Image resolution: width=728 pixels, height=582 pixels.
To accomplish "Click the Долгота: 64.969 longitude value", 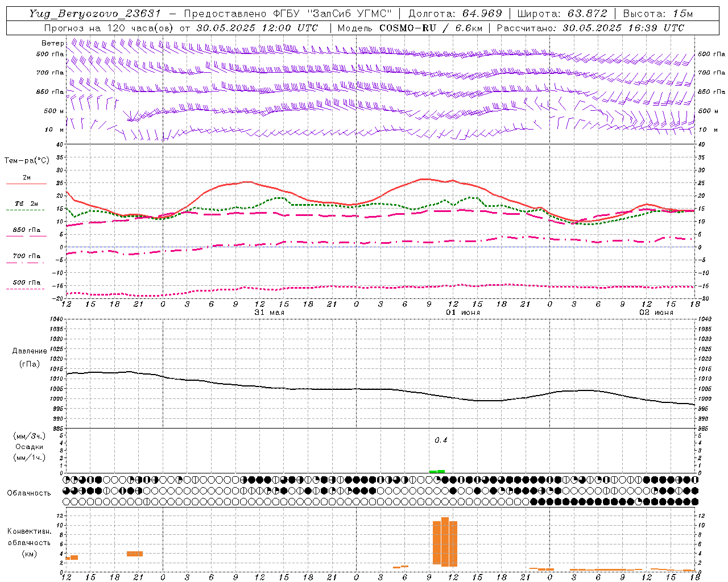I will (x=455, y=14).
